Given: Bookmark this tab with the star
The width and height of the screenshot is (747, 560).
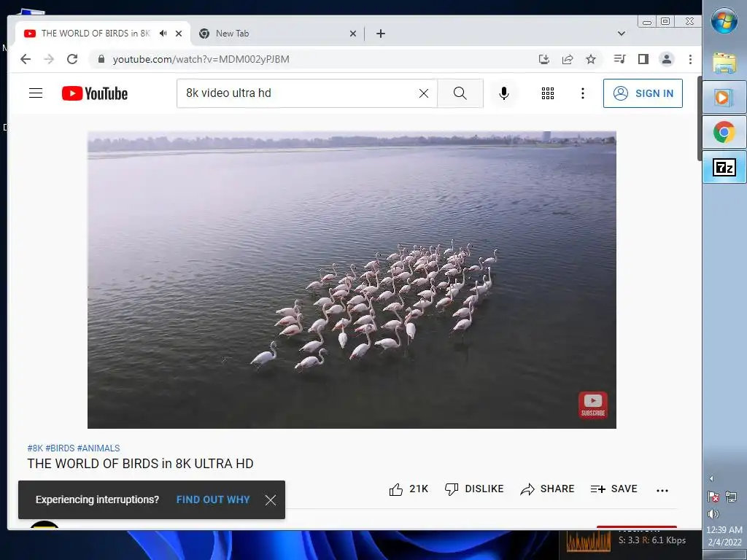Looking at the screenshot, I should 591,59.
